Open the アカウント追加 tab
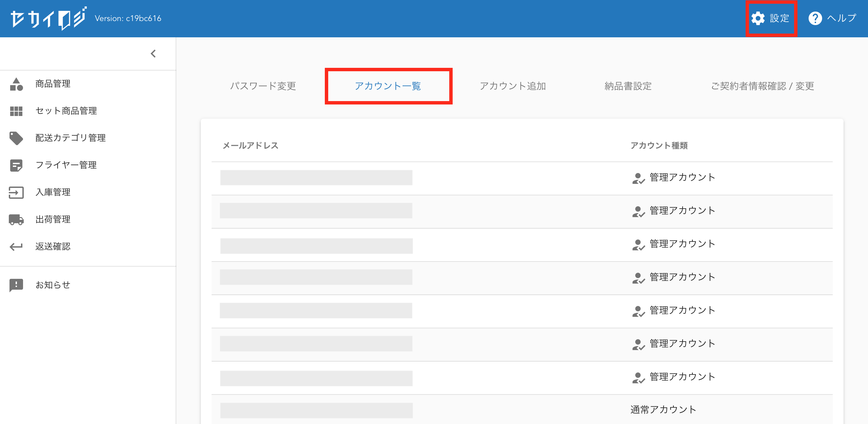 (x=513, y=86)
